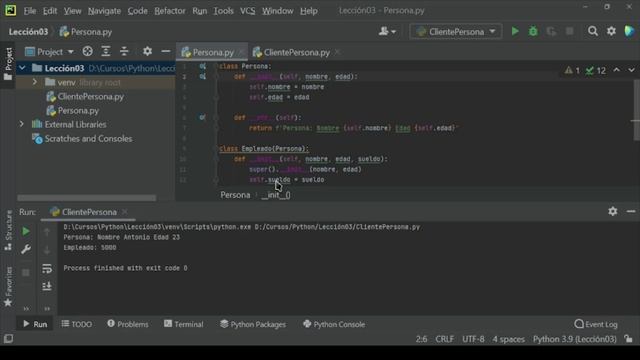640x360 pixels.
Task: Open the Refactor menu
Action: [x=170, y=11]
